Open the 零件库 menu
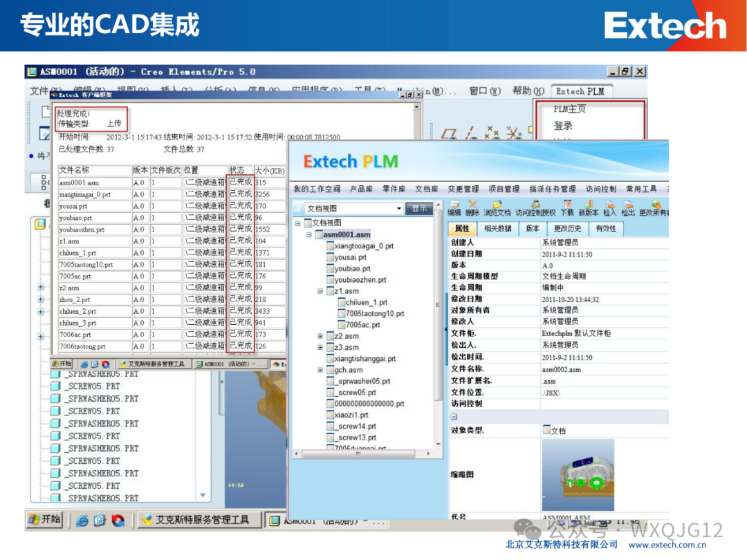747x560 pixels. coord(394,189)
